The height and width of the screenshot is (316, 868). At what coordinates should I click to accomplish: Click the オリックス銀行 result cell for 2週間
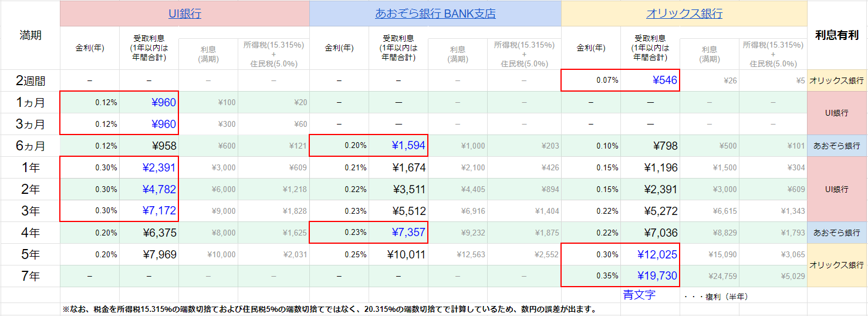pyautogui.click(x=837, y=80)
